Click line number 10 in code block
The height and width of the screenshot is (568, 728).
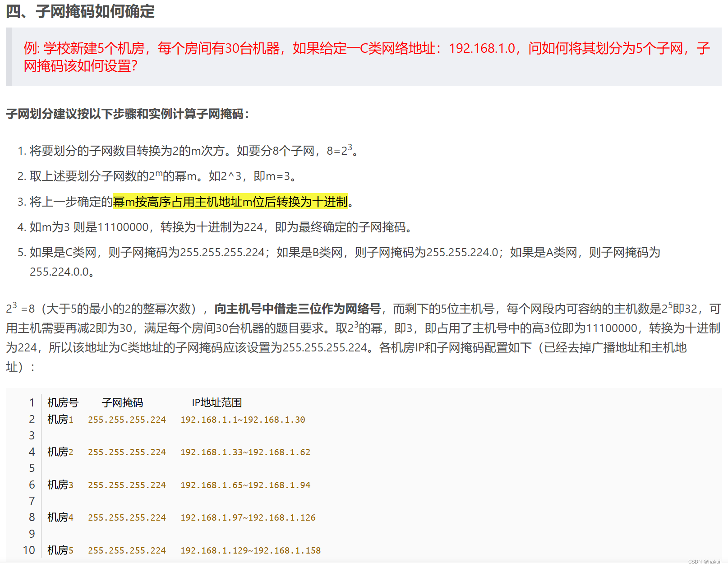pos(29,550)
